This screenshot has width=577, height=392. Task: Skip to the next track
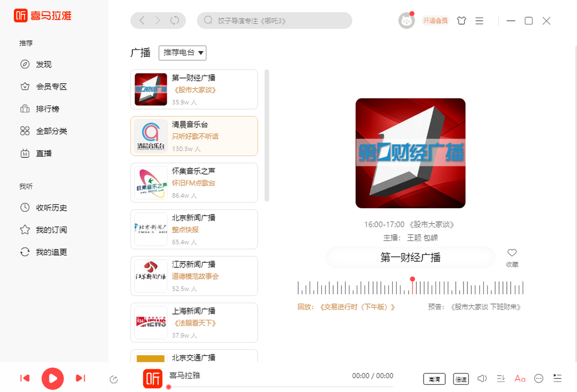(80, 379)
